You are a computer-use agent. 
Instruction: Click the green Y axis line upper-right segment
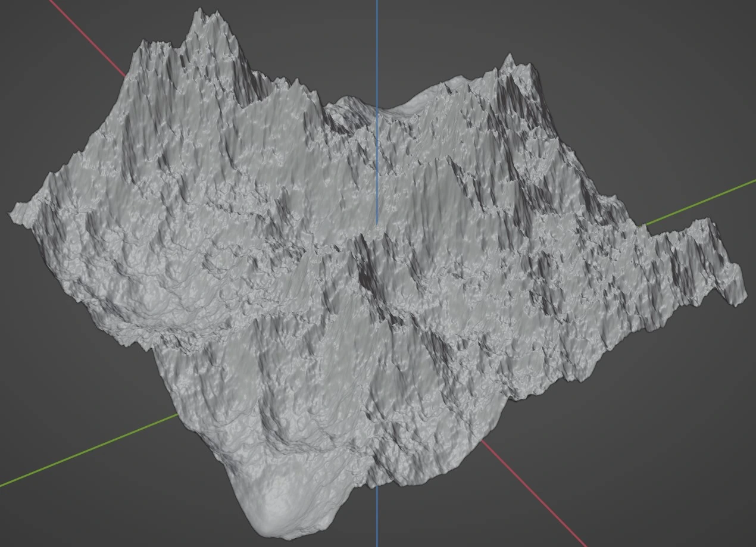click(x=702, y=202)
